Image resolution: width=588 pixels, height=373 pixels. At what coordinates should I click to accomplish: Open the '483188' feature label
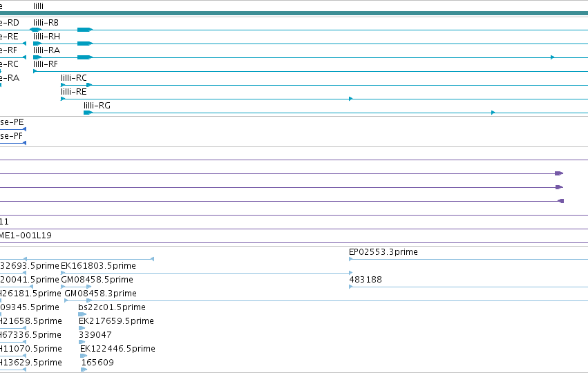(366, 280)
